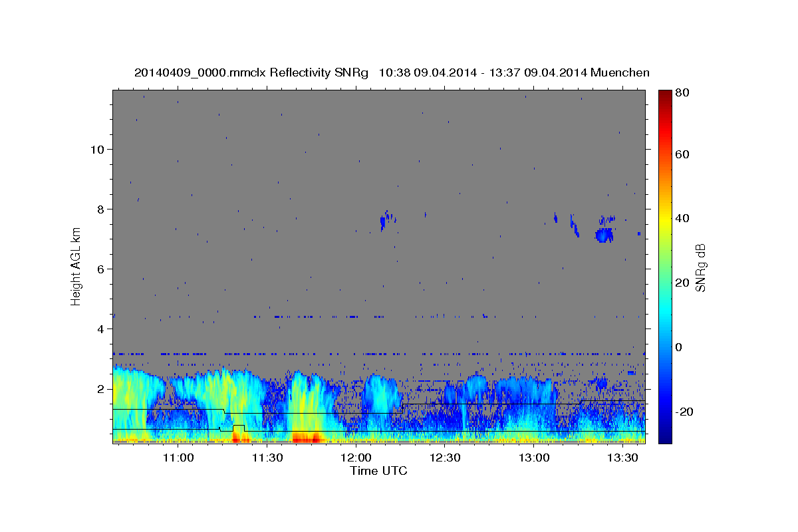Click the colorbar value -20
This screenshot has width=798, height=532.
[x=684, y=412]
